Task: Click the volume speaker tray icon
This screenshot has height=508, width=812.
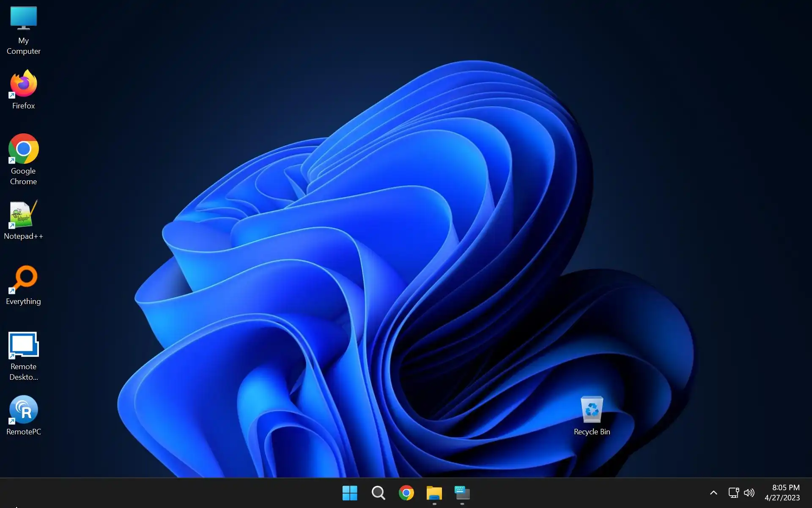Action: [749, 493]
